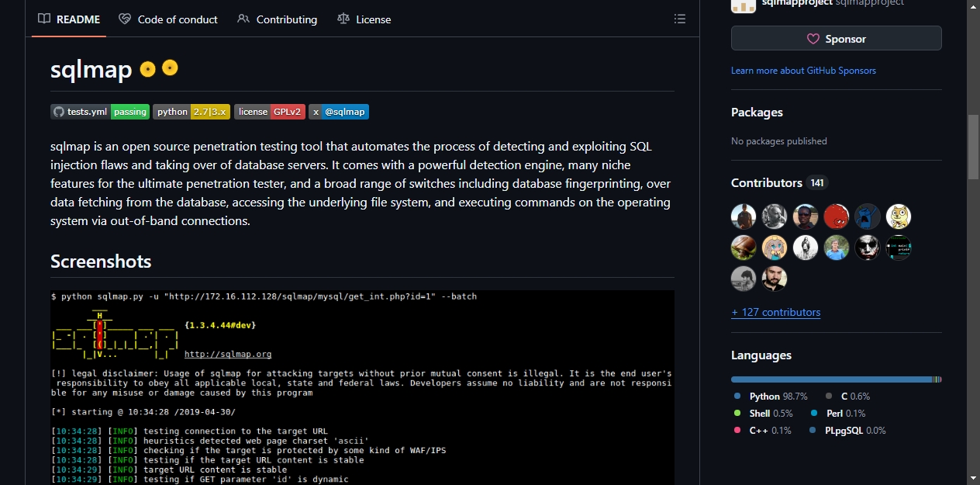The height and width of the screenshot is (485, 980).
Task: Switch to the Code of conduct tab
Action: [x=168, y=19]
